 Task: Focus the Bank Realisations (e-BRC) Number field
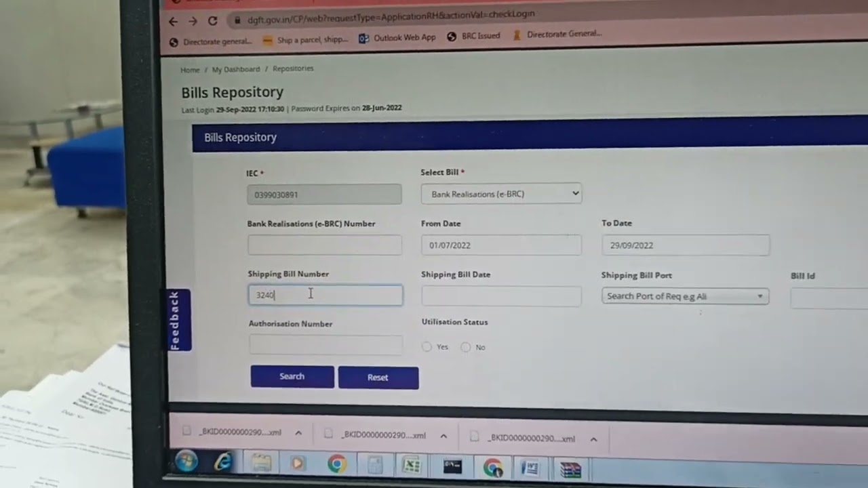(324, 245)
